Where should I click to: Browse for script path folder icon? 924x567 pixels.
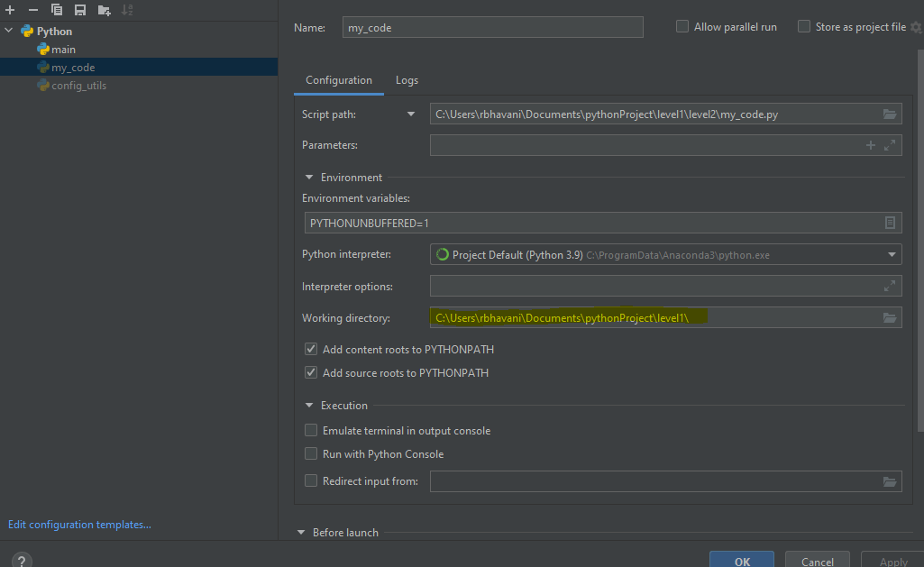pyautogui.click(x=889, y=114)
